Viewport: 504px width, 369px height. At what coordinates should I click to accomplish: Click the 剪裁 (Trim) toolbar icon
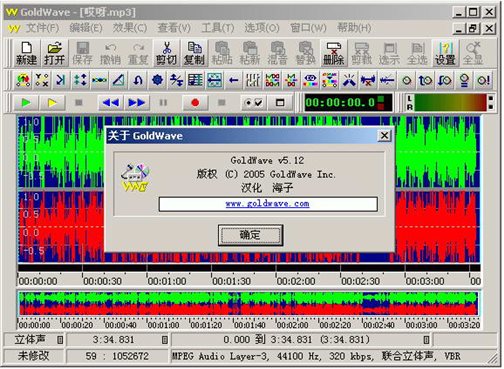(362, 53)
